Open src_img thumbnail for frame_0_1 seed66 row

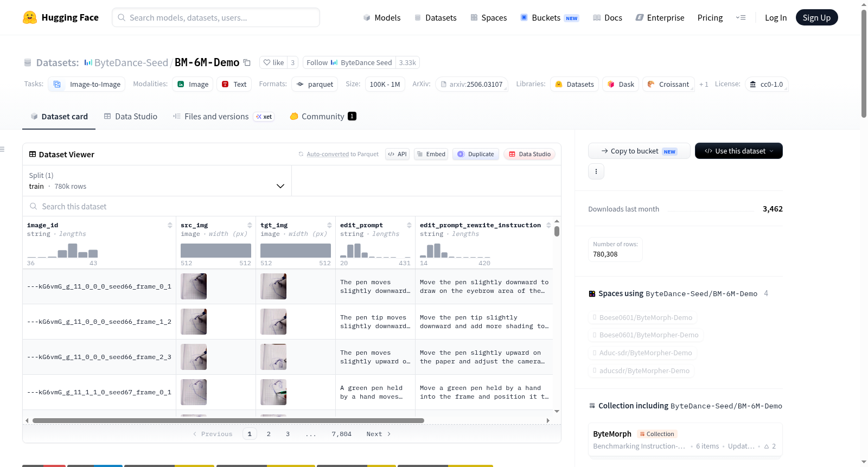click(194, 286)
